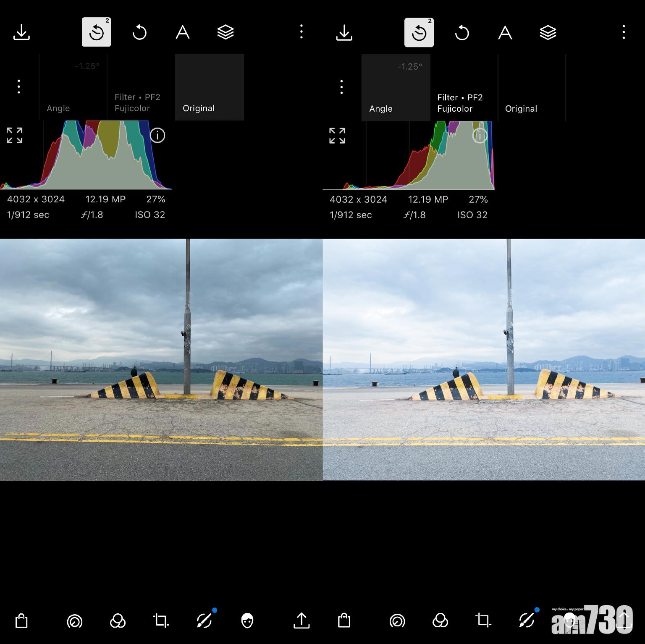The image size is (645, 644).
Task: Open the three-circle filters icon in the right bottom bar
Action: coord(440,620)
